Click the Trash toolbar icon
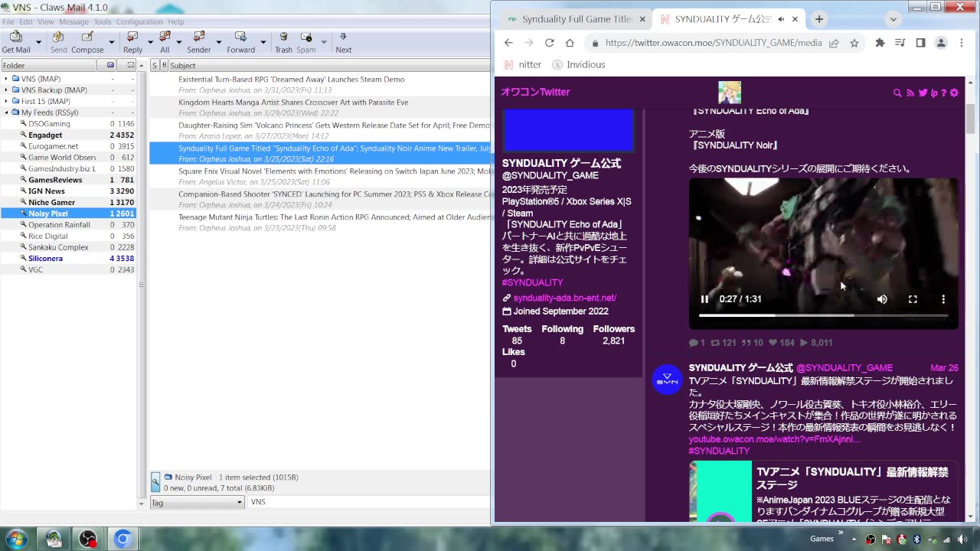980x551 pixels. (x=283, y=37)
